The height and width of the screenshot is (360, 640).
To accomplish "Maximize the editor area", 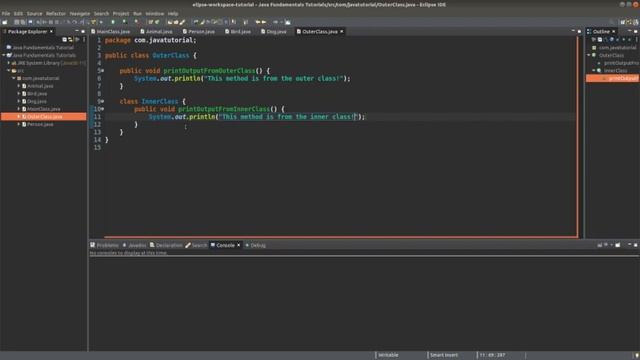I will pos(579,31).
